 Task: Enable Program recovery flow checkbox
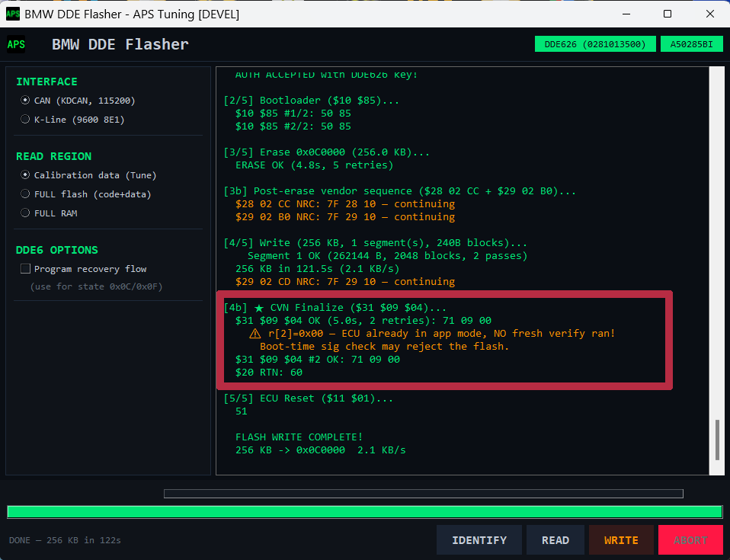(x=26, y=269)
